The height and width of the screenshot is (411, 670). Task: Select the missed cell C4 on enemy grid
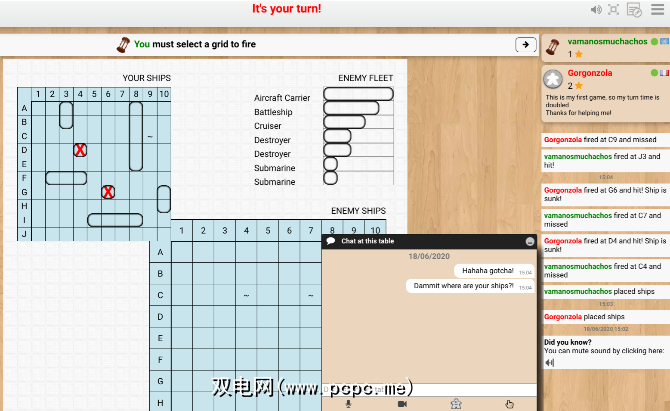(x=246, y=295)
